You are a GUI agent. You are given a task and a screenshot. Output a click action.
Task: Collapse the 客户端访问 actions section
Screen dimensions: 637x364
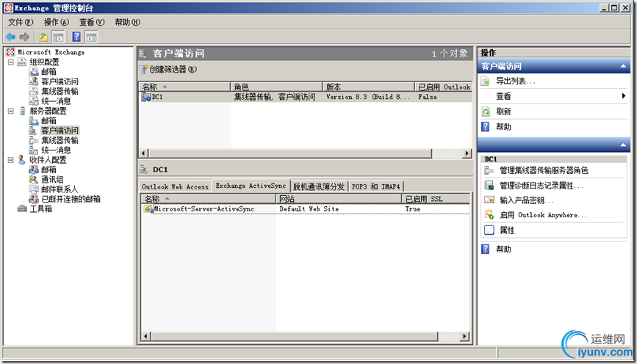pos(623,66)
